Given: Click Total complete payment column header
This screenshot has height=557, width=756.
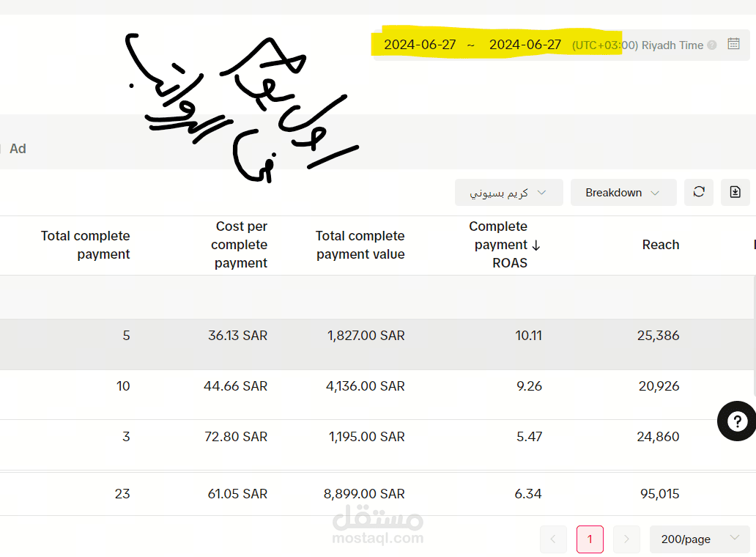Looking at the screenshot, I should 85,245.
